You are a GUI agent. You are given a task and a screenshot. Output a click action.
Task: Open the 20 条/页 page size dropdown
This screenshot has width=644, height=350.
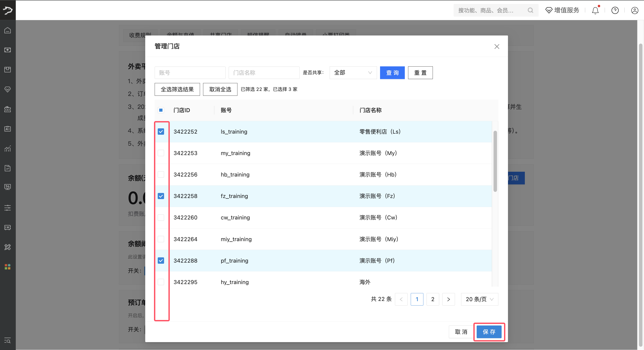click(479, 299)
